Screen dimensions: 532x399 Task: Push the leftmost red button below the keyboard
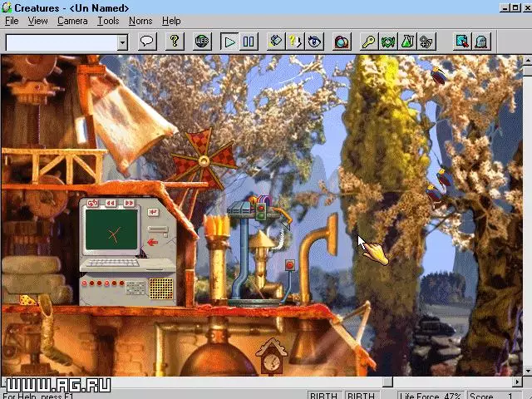(85, 283)
